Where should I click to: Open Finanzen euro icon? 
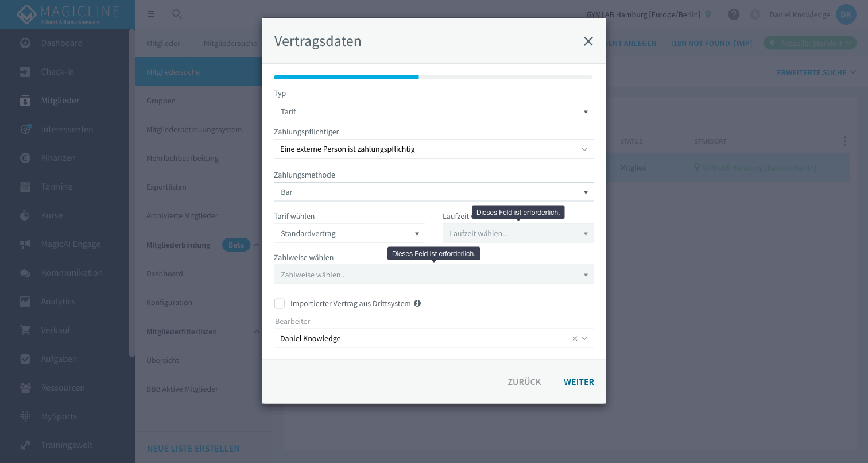(25, 158)
